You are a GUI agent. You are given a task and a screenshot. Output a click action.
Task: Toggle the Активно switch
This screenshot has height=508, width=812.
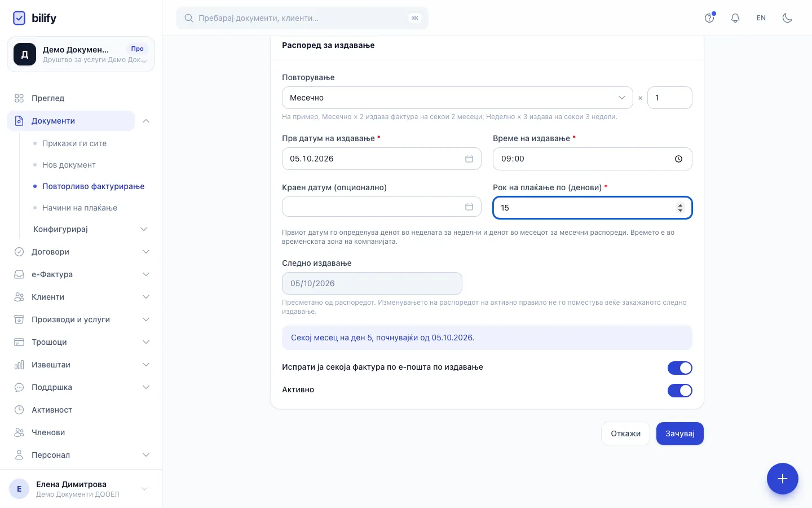coord(679,391)
